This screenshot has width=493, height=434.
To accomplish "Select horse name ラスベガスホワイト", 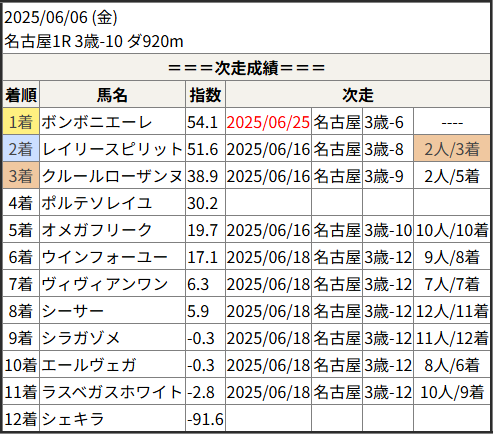I will tap(112, 392).
